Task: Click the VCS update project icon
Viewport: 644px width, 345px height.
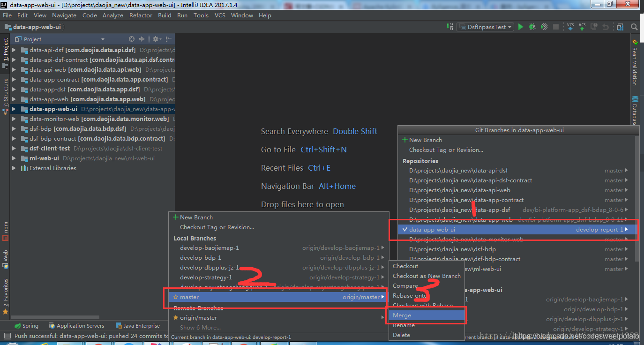Action: pos(570,27)
